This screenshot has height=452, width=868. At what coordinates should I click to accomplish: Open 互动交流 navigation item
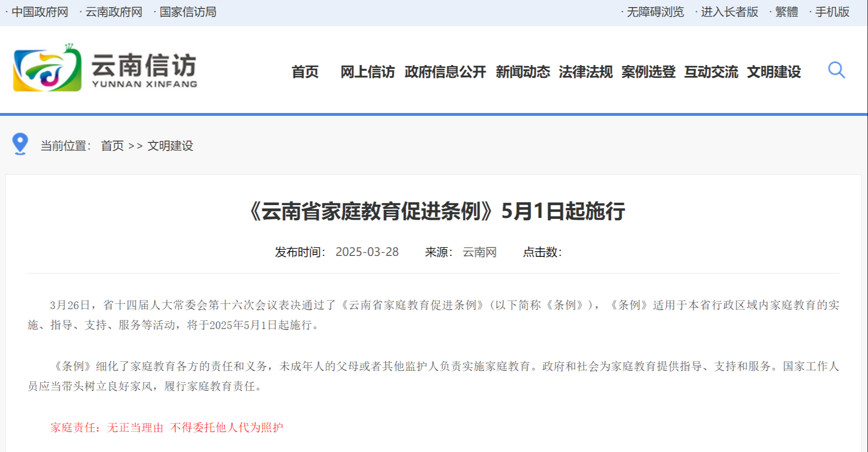coord(711,72)
